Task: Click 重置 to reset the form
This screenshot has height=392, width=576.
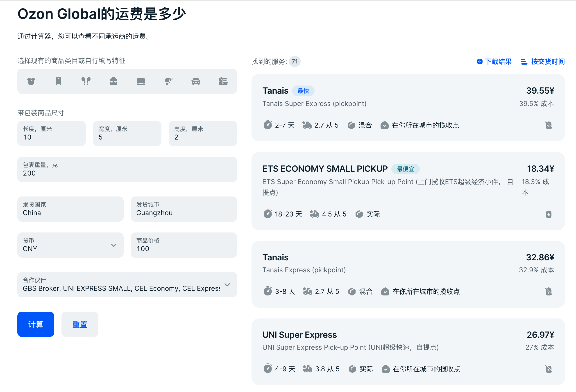Action: 79,324
